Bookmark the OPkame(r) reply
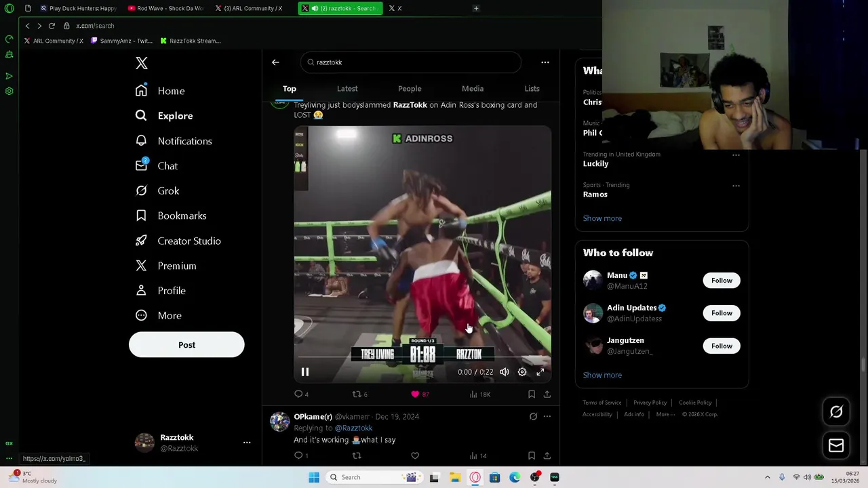This screenshot has width=868, height=488. [532, 456]
